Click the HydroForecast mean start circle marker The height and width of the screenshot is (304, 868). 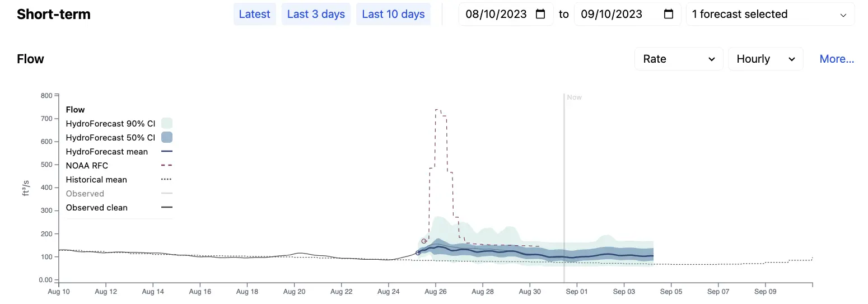(418, 253)
